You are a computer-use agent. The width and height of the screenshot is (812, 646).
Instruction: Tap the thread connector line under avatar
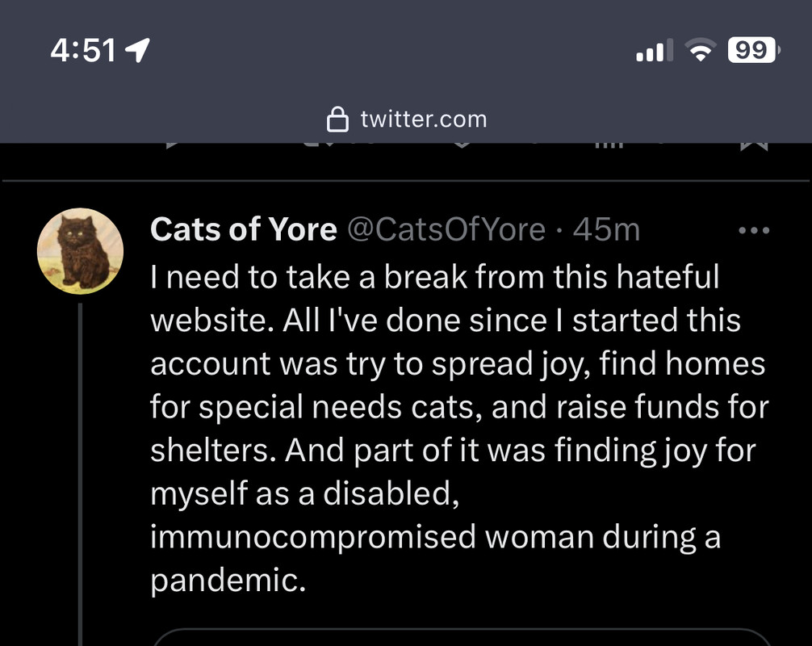(x=80, y=475)
